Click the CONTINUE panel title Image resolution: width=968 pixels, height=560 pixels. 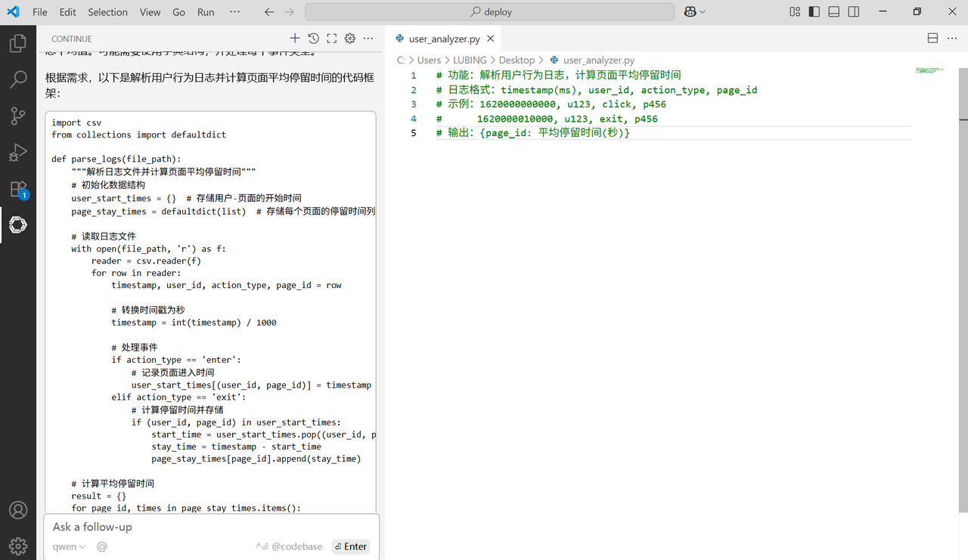point(72,39)
